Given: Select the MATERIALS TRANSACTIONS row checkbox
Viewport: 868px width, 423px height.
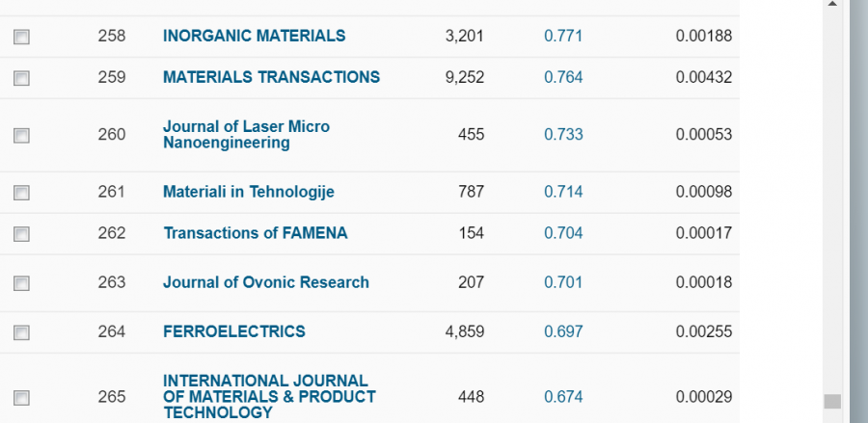Looking at the screenshot, I should point(21,78).
